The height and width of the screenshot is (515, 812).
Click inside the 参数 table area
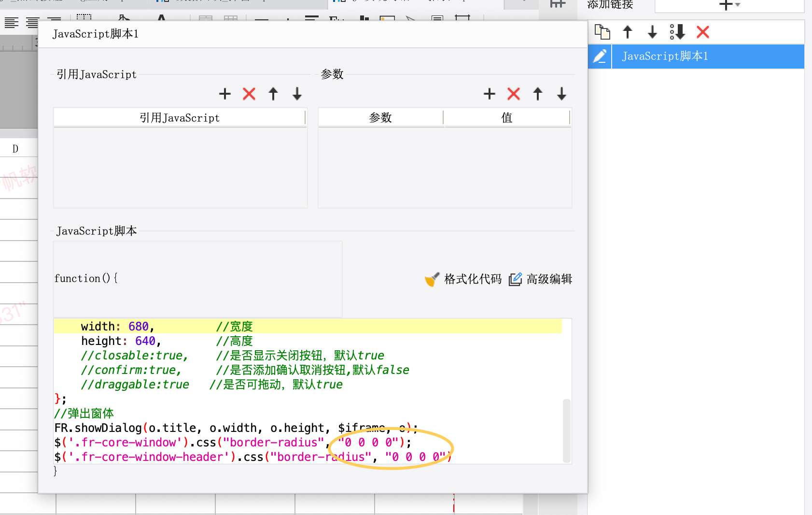pos(445,167)
